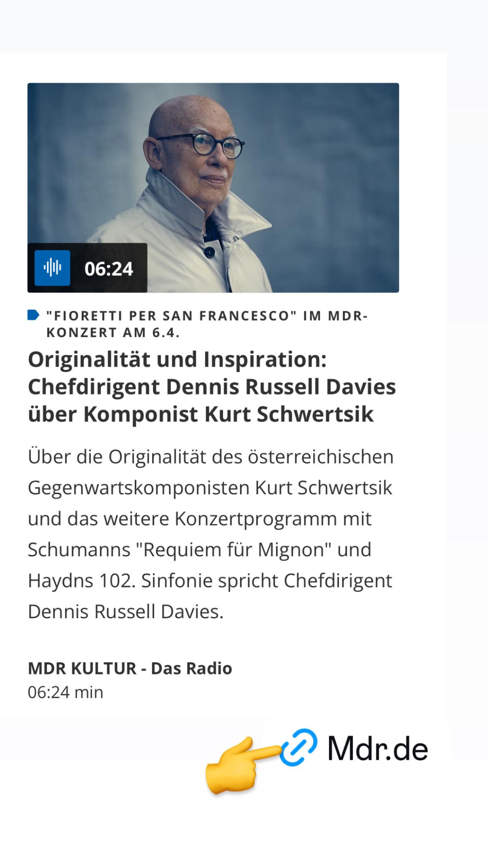Screen dimensions: 488x868
Task: Click the "MDR KULTUR - Das Radio" label
Action: point(130,668)
